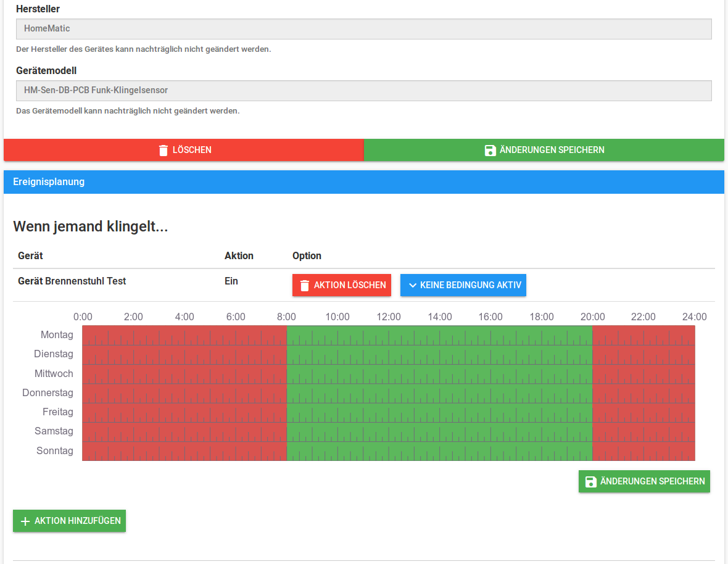Click the Donnerstag red block after 20:00

pyautogui.click(x=643, y=393)
